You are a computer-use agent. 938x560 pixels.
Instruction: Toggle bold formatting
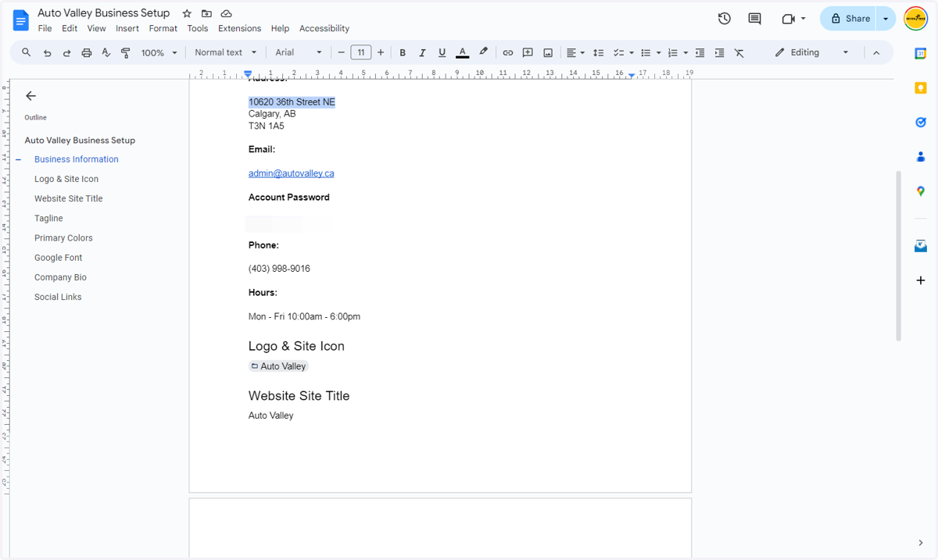coord(403,52)
